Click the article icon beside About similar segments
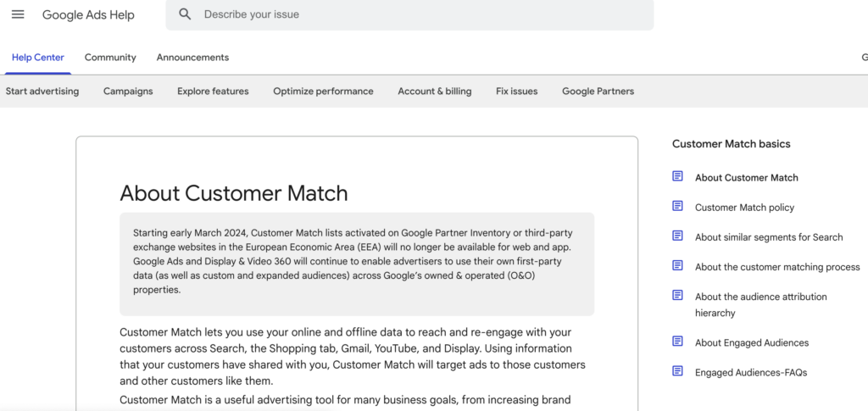Image resolution: width=868 pixels, height=411 pixels. (x=677, y=236)
